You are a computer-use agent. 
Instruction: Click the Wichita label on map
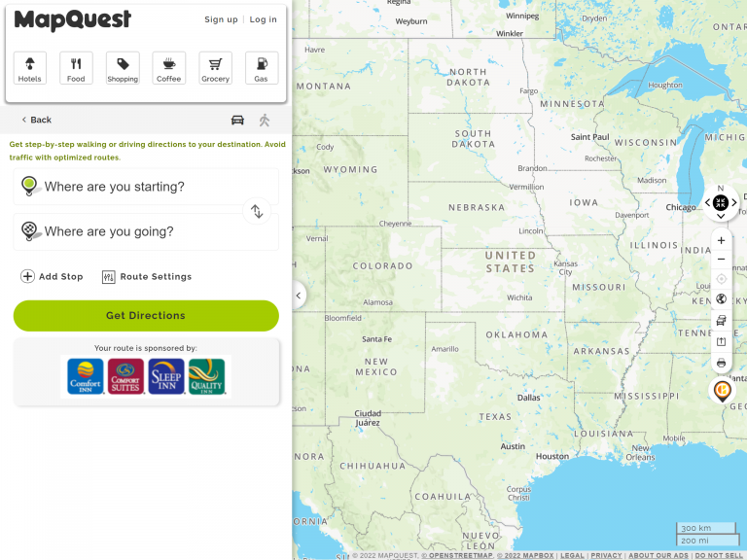[519, 297]
